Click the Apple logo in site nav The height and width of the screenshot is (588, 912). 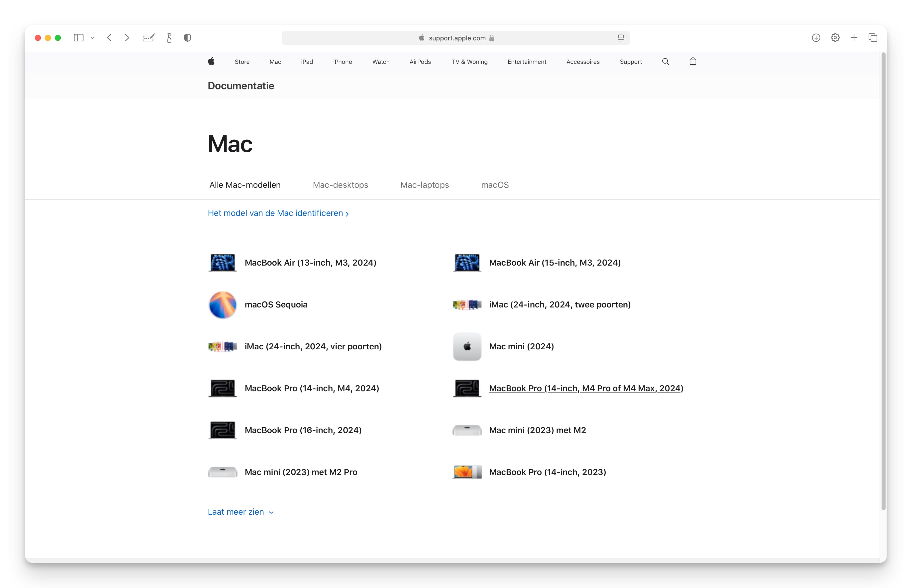(x=211, y=62)
